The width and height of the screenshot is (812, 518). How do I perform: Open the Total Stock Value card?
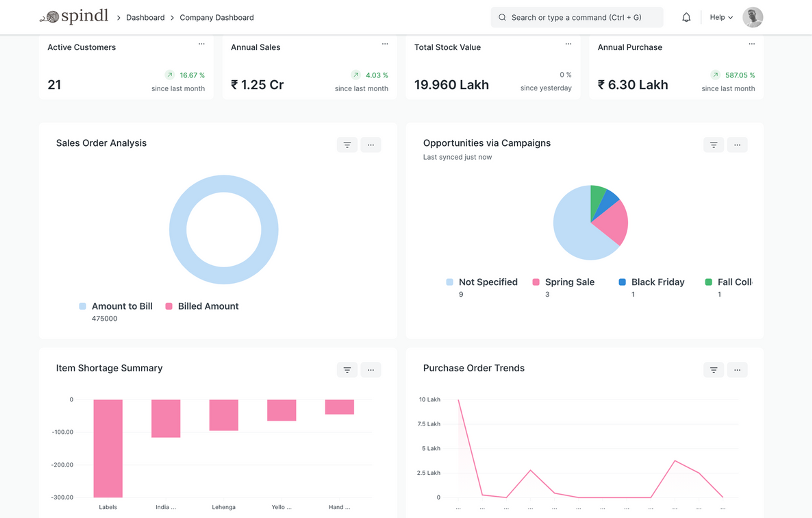coord(451,84)
